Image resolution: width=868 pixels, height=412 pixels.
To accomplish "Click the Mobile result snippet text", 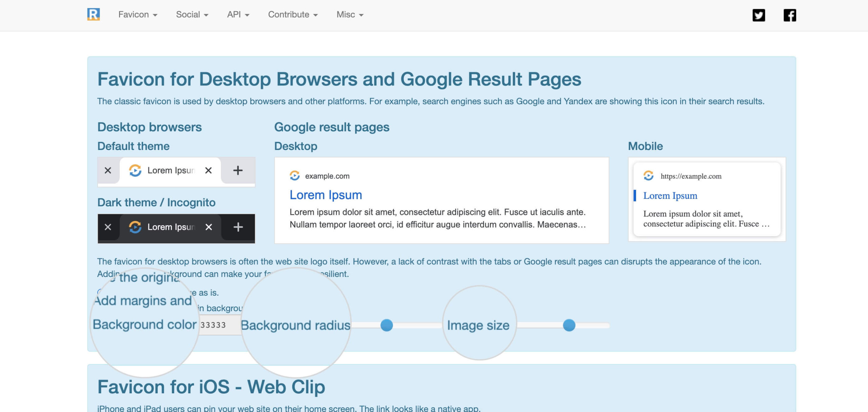I will click(706, 219).
